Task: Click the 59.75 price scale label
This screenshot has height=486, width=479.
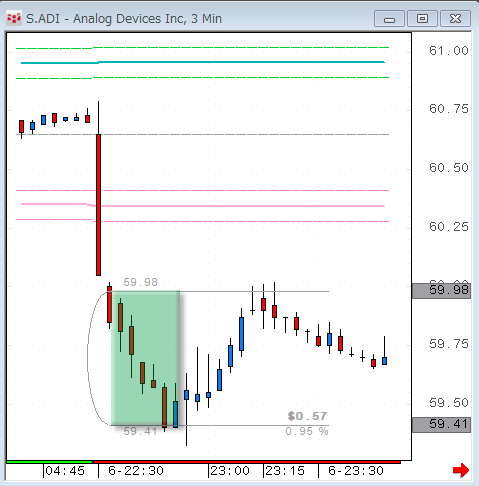Action: coord(449,344)
